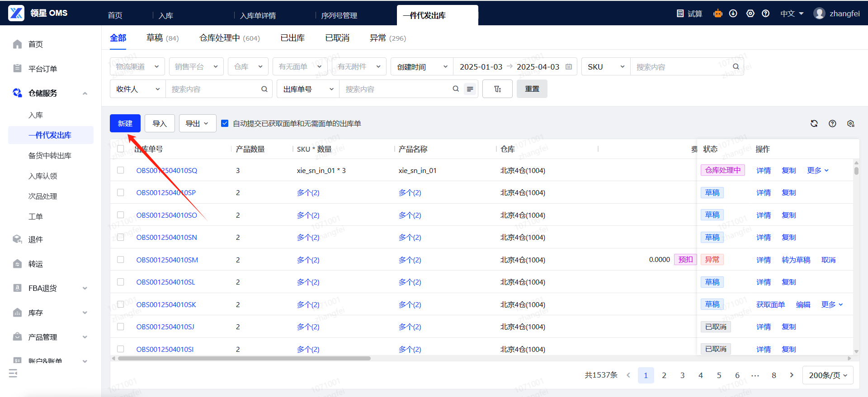Open the 有无面单 dropdown
The image size is (868, 397).
coord(300,66)
